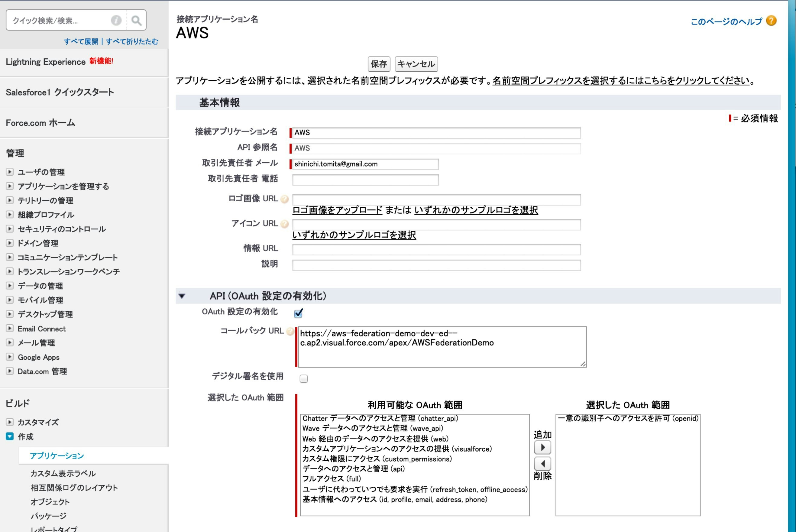
Task: Click the 接続アプリケーション名 input field
Action: (436, 133)
